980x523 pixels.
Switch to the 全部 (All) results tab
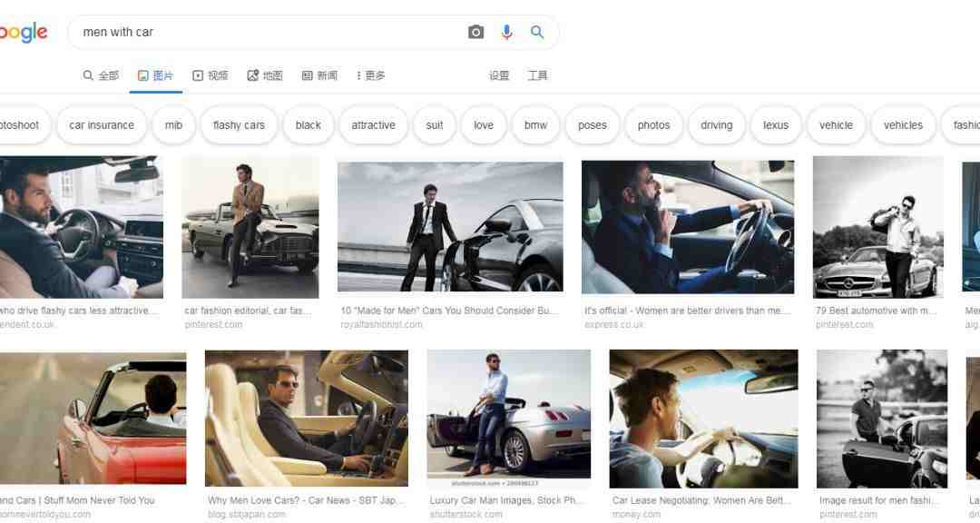point(101,75)
